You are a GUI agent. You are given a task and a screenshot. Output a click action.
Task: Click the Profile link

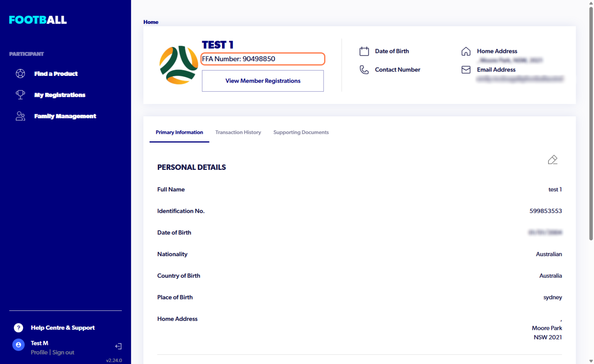39,352
